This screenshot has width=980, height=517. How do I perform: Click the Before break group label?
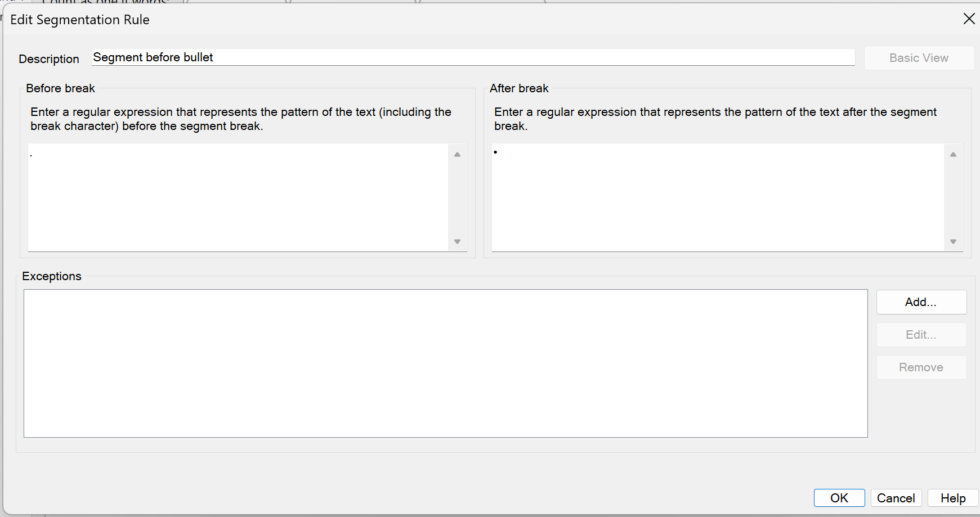[60, 88]
